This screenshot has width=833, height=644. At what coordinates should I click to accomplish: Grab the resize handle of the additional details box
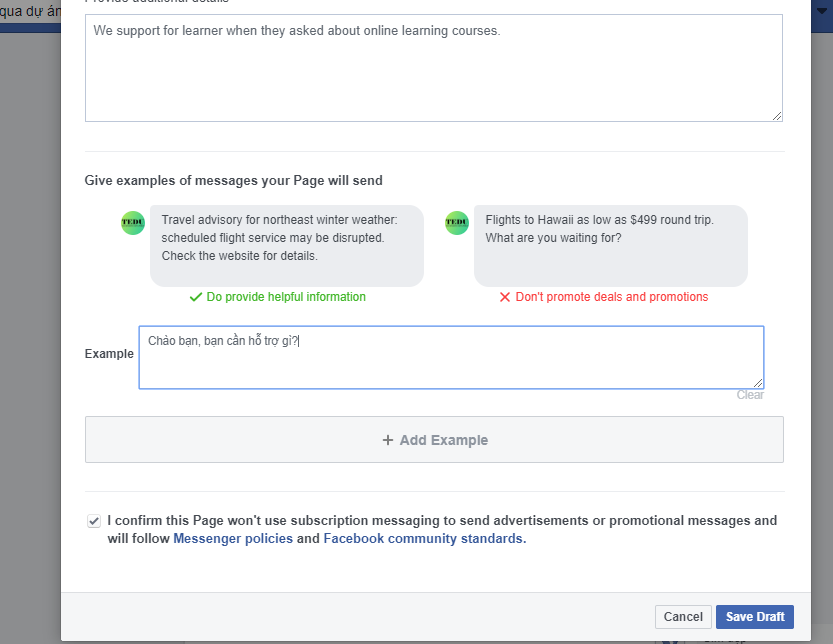(x=777, y=116)
